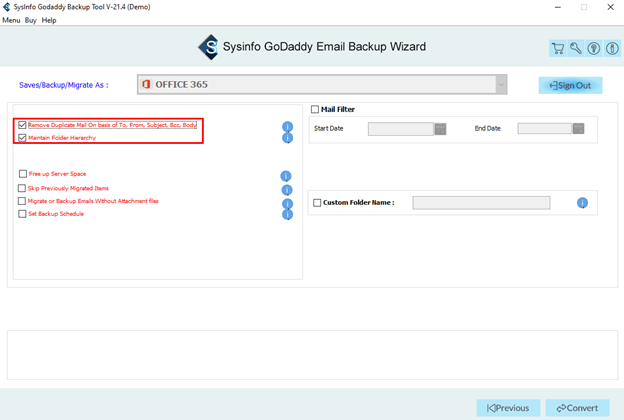Click the Custom Folder Name text field
This screenshot has width=624, height=420.
tap(482, 203)
